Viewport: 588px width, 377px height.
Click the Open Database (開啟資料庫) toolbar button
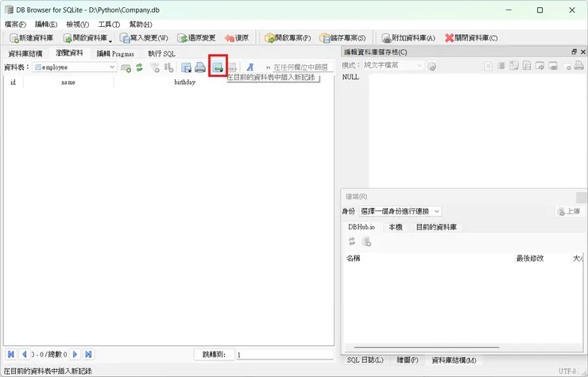(x=86, y=38)
